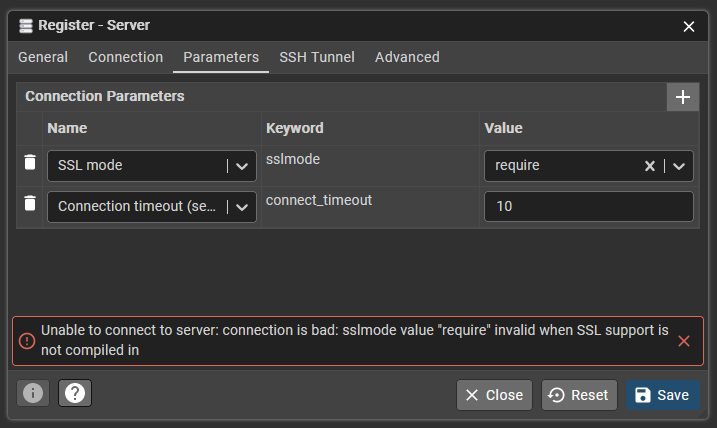
Task: Expand the SSL mode name dropdown
Action: (241, 166)
